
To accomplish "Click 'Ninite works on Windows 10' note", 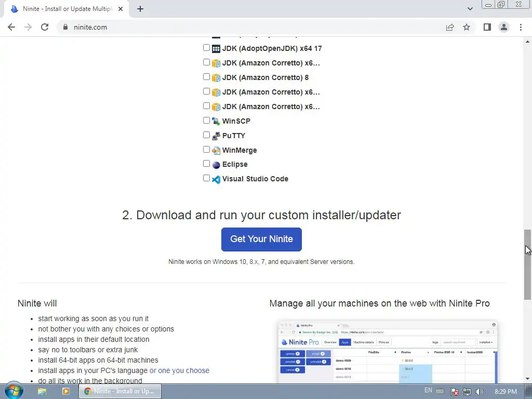I will 261,262.
